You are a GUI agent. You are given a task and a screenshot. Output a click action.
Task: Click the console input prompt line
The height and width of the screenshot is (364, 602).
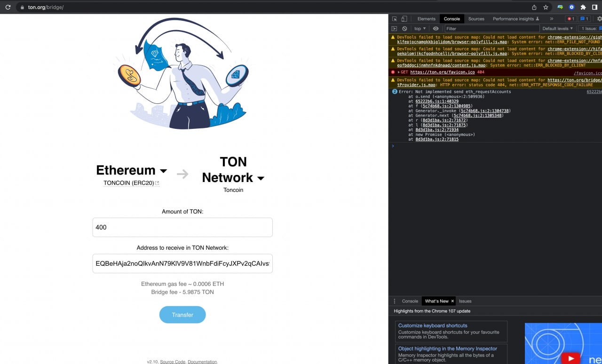tap(495, 146)
